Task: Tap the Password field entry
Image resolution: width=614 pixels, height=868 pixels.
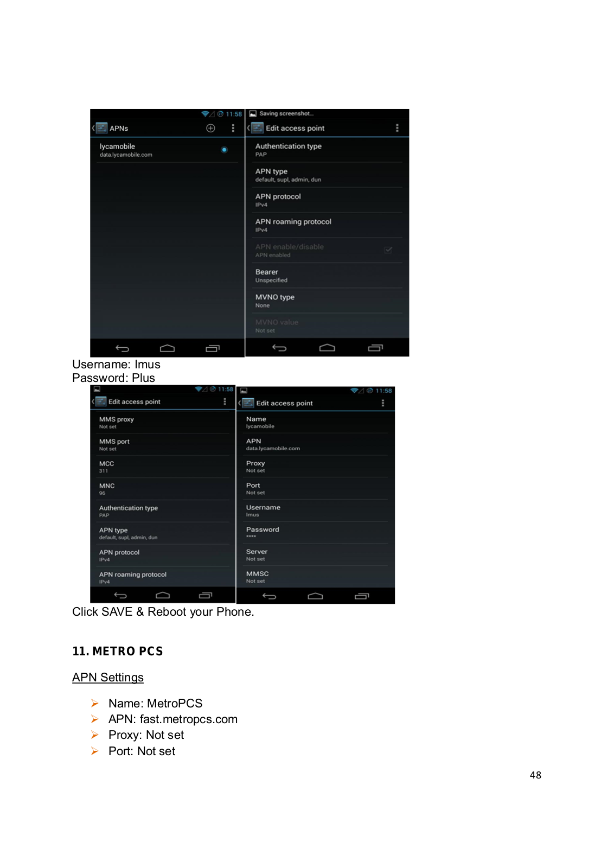Action: tap(316, 533)
